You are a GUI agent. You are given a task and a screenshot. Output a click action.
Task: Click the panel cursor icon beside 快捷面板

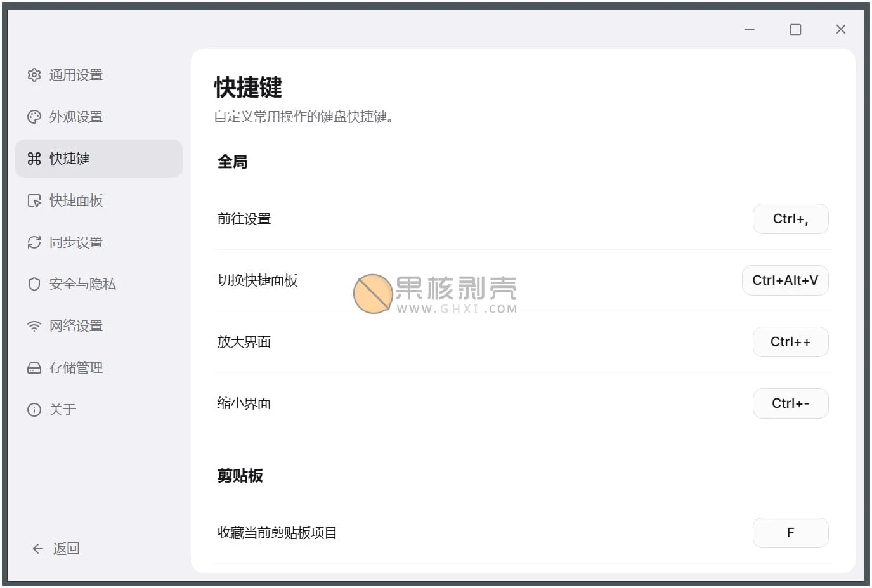34,200
